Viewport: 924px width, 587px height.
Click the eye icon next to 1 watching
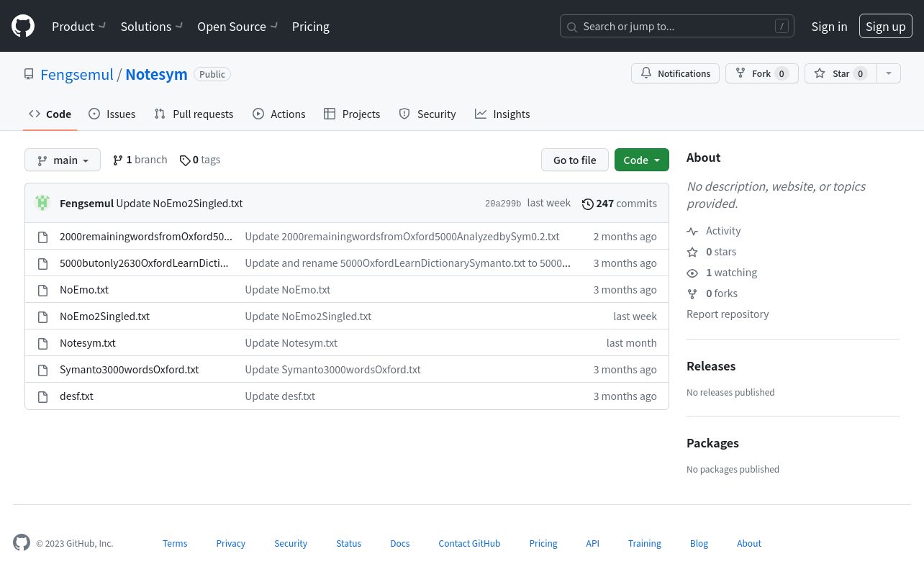(692, 273)
